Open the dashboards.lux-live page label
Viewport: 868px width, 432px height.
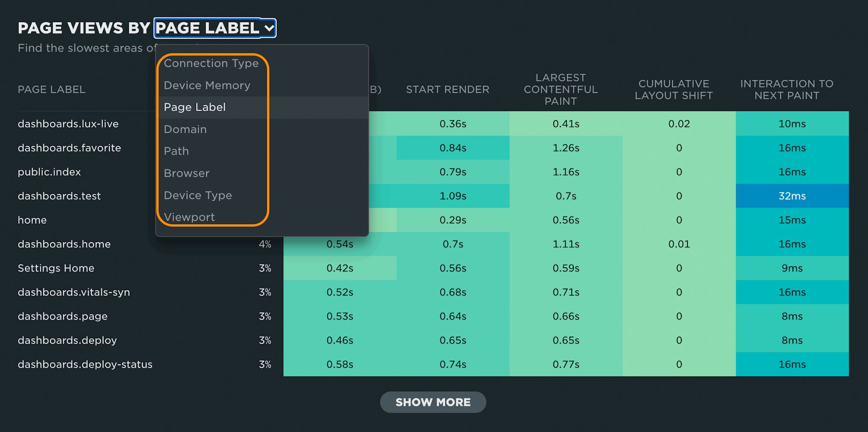68,124
